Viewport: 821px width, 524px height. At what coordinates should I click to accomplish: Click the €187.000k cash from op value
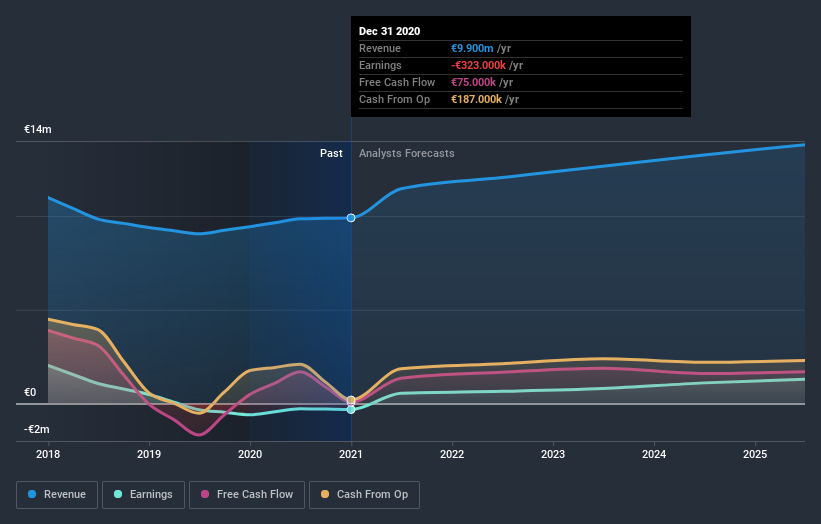pyautogui.click(x=476, y=99)
